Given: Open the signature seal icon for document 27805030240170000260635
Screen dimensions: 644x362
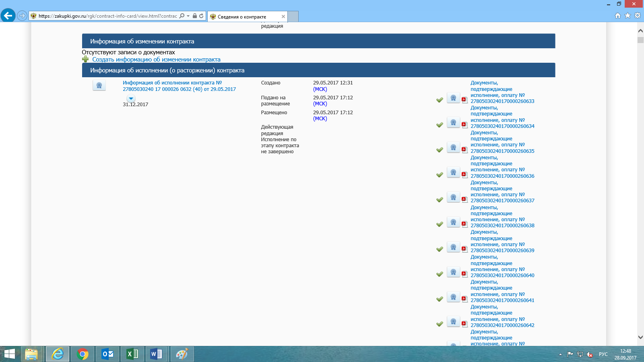Looking at the screenshot, I should [453, 148].
